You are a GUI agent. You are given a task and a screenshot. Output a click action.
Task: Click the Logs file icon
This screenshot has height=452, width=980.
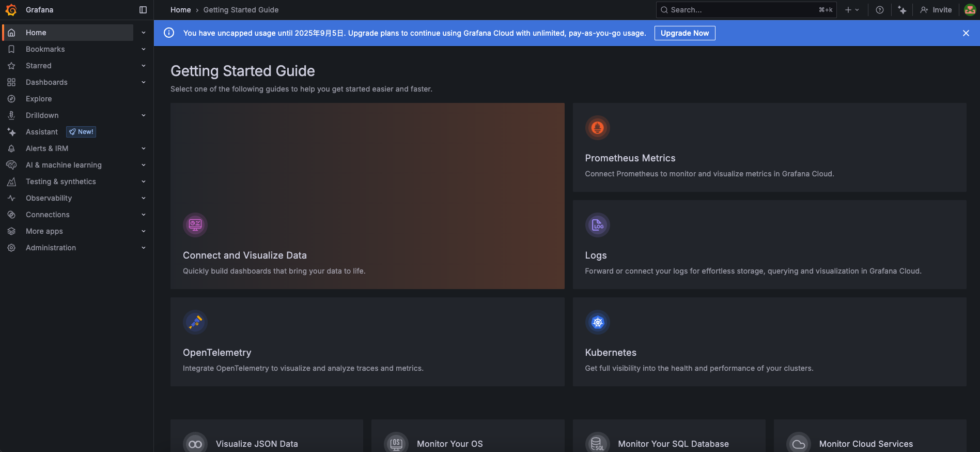point(598,225)
